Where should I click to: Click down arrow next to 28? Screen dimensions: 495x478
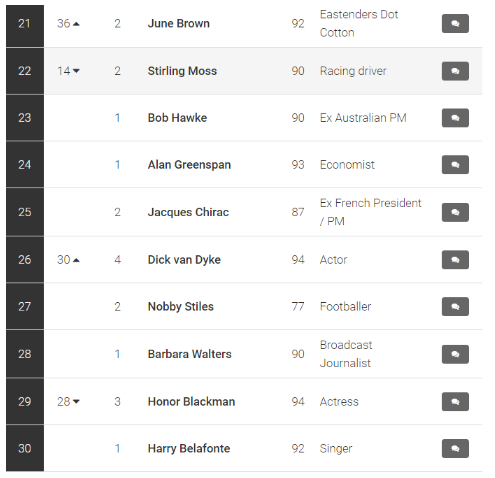point(76,402)
